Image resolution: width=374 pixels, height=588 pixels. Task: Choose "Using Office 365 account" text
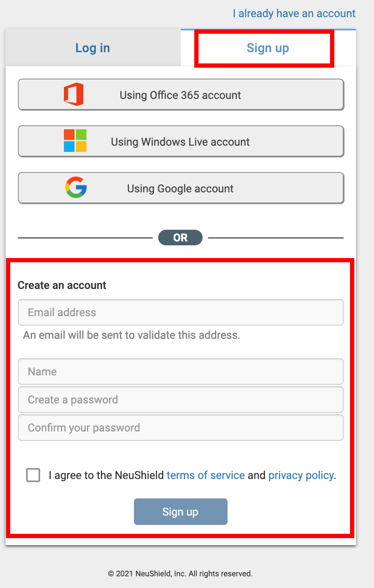(x=180, y=95)
